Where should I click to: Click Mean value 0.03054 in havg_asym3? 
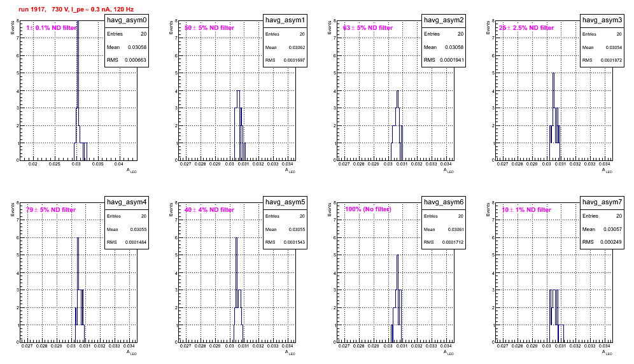point(614,47)
